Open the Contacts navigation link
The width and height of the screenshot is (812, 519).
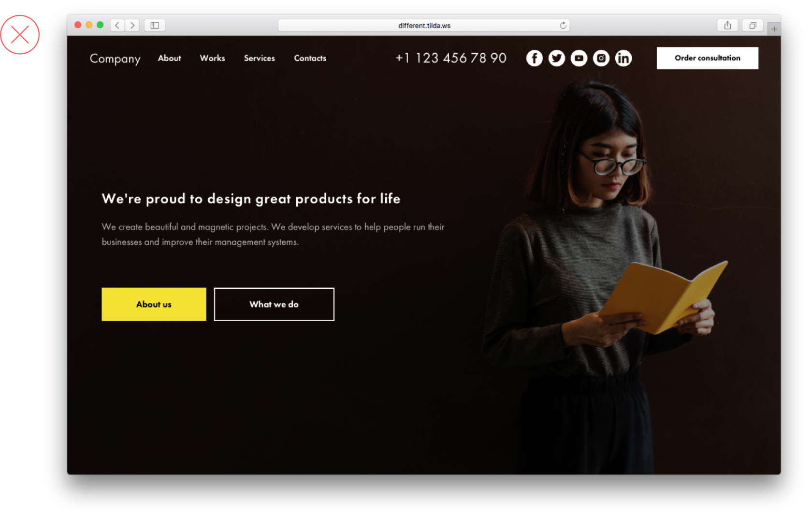coord(310,58)
